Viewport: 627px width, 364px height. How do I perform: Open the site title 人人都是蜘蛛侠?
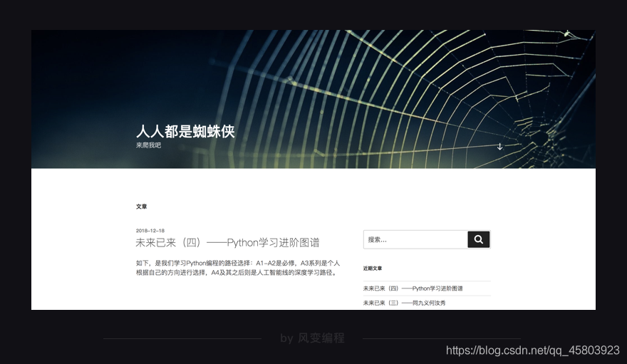click(x=185, y=131)
